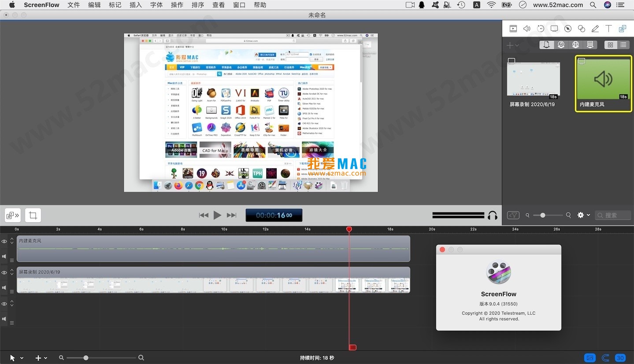Toggle the blue thumbnail display button
Viewport: 634px width, 364px height.
pyautogui.click(x=590, y=358)
